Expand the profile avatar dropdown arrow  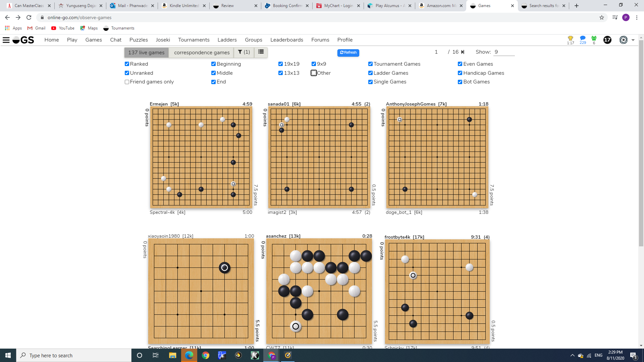coord(633,40)
